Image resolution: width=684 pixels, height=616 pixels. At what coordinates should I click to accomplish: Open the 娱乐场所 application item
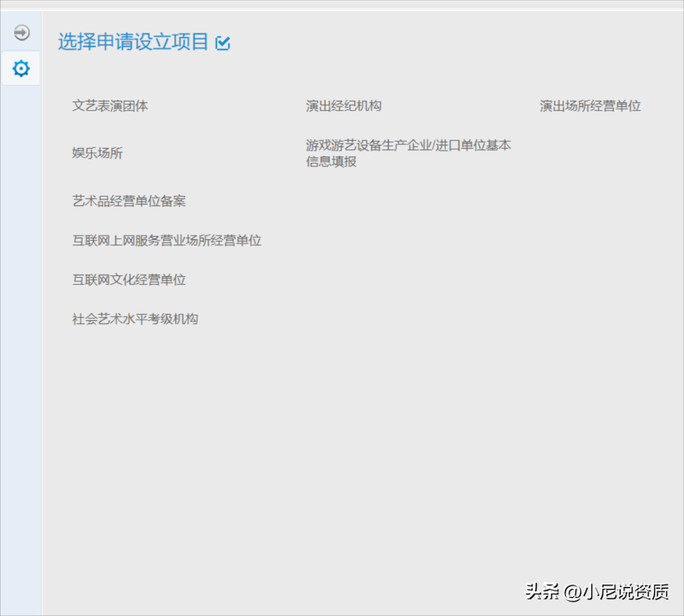[97, 153]
